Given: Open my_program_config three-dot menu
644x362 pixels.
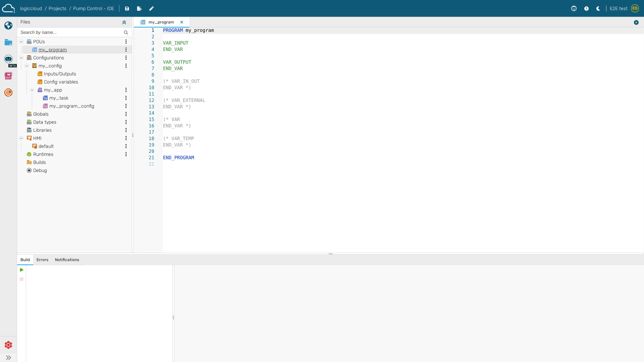Looking at the screenshot, I should coord(126,106).
